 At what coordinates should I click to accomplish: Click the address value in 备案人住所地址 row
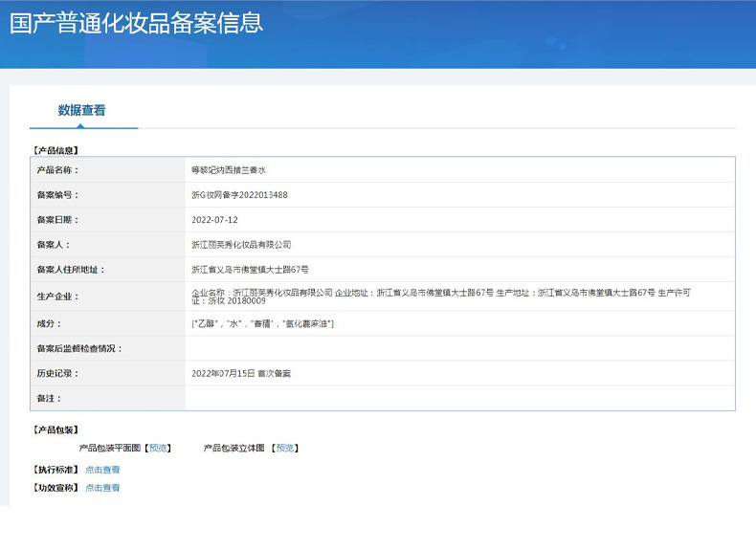(x=250, y=270)
